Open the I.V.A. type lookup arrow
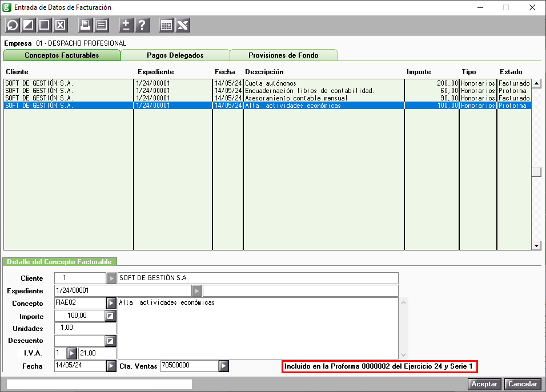The width and height of the screenshot is (546, 392). pos(72,353)
